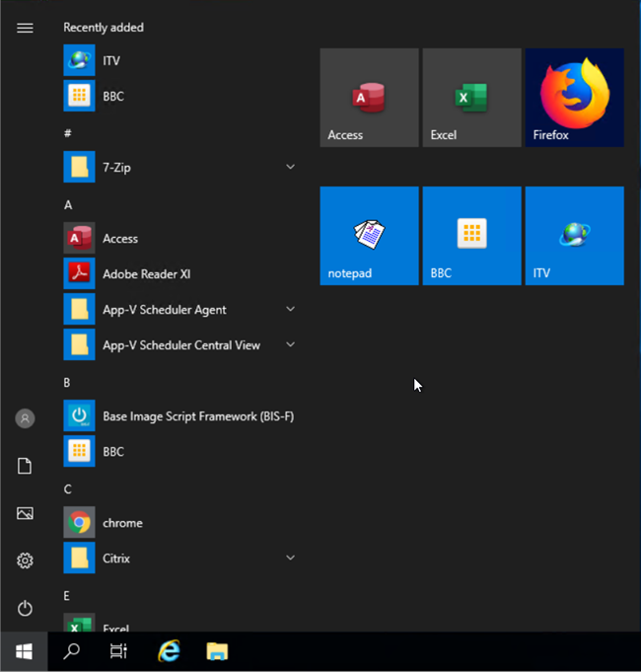Open App-V Scheduler Agent folder icon
Image resolution: width=641 pixels, height=672 pixels.
pos(79,309)
